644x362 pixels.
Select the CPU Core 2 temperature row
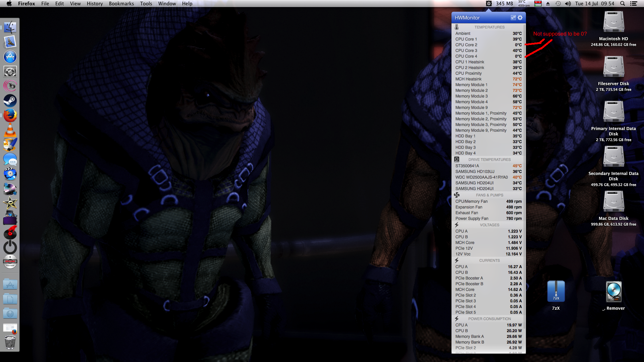coord(488,45)
